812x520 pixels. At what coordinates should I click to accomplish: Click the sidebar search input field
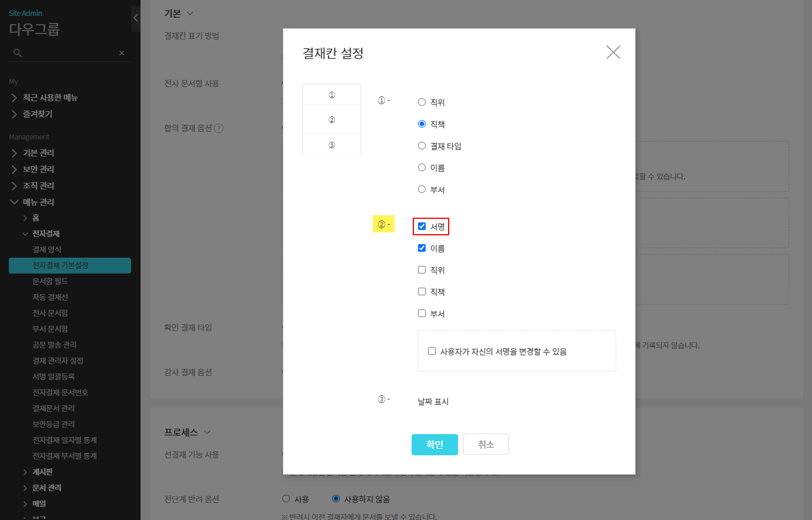pyautogui.click(x=69, y=53)
